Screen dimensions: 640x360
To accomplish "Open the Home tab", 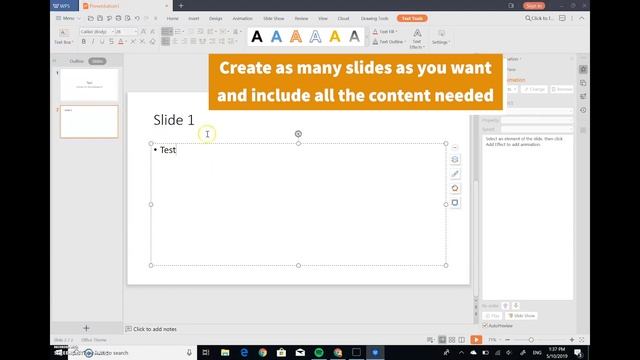I will 172,18.
